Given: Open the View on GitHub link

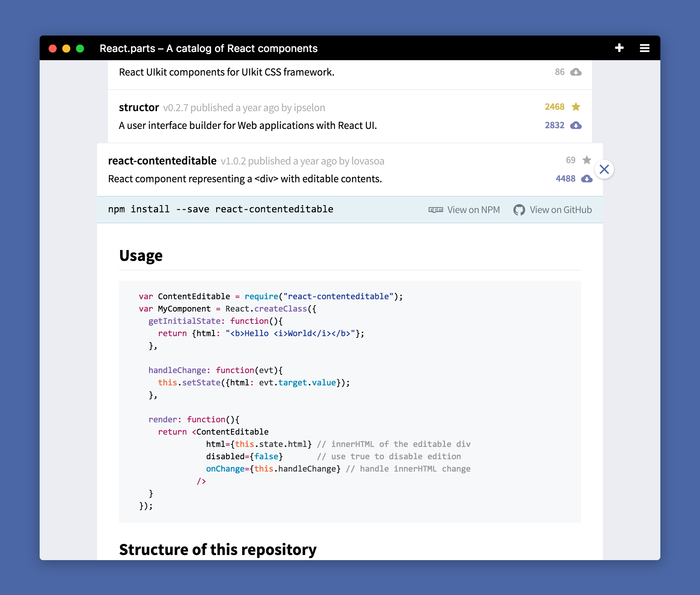Looking at the screenshot, I should (561, 210).
